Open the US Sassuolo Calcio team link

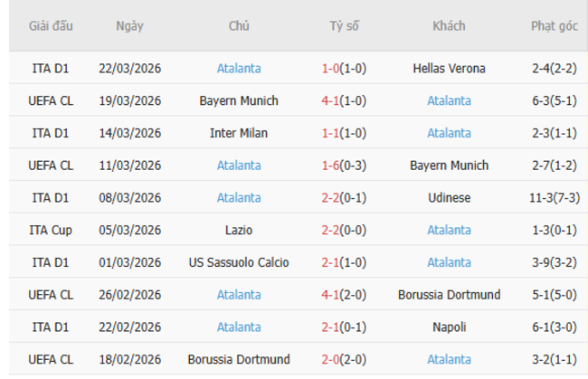point(239,263)
